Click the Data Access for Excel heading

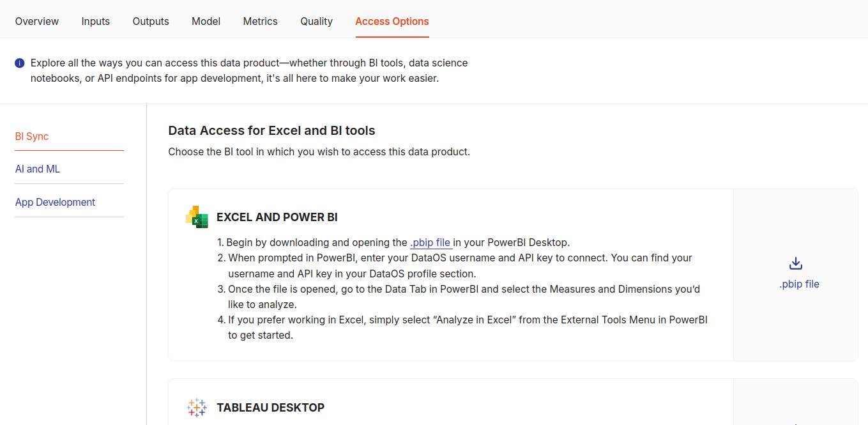[x=271, y=130]
